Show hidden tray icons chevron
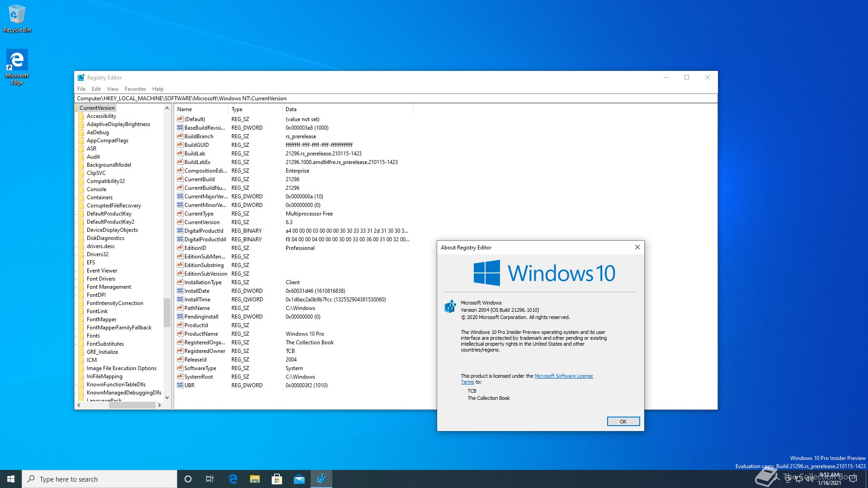868x488 pixels. (777, 479)
